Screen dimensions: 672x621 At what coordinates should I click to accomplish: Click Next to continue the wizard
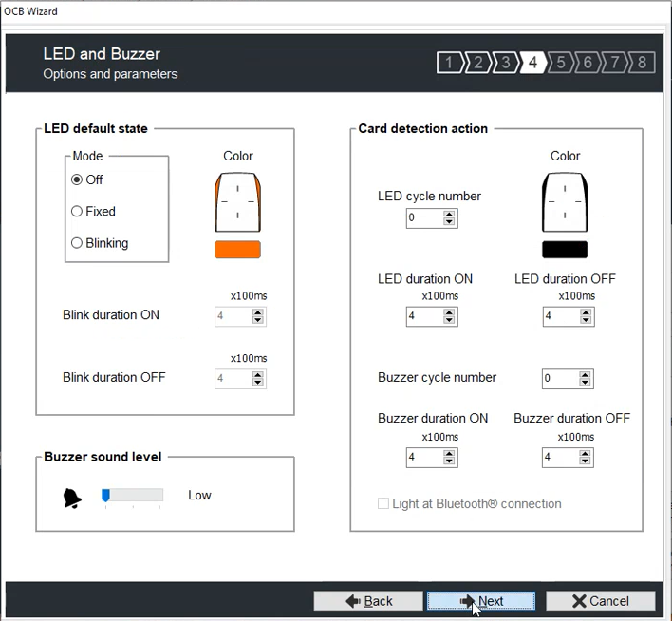click(481, 601)
